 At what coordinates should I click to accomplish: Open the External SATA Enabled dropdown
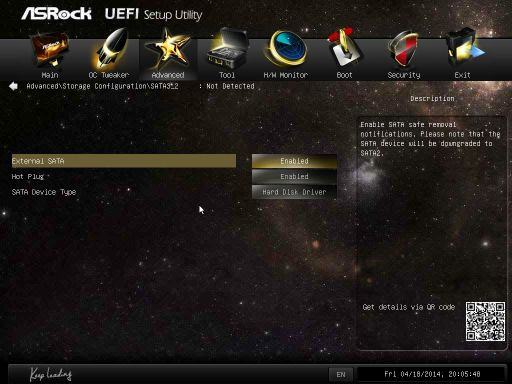(x=294, y=161)
